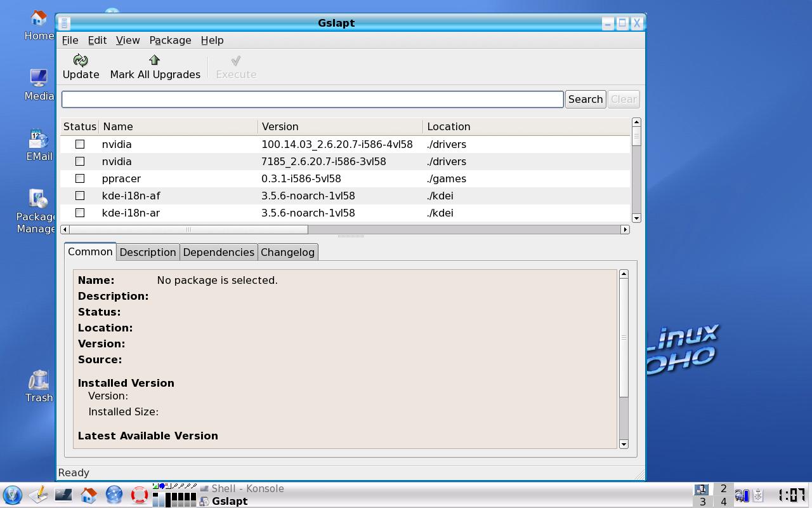This screenshot has width=812, height=508.
Task: Click package list horizontal scroll left arrow
Action: (65, 229)
